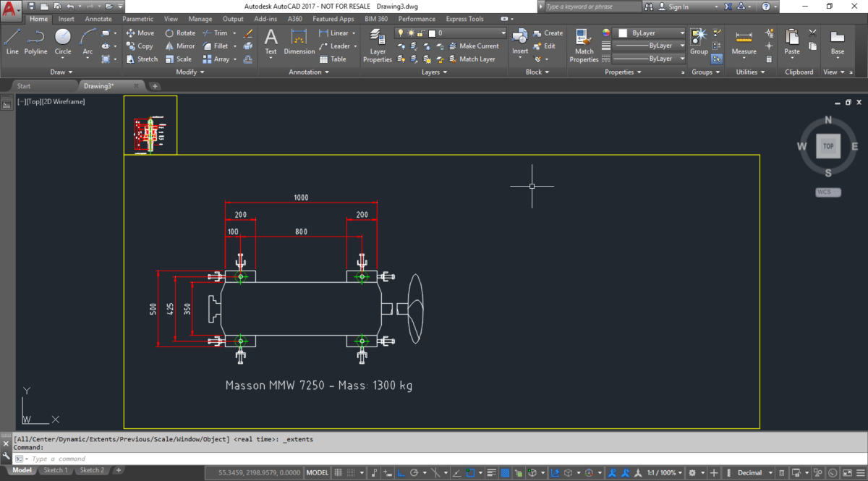Open Quick Calculator in Utilities panel
Screen dimensions: 868x481
769,59
